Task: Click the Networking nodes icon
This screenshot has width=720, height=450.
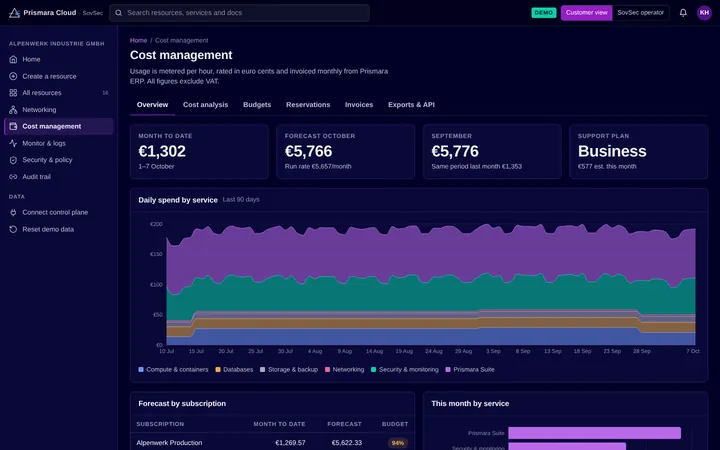Action: (x=13, y=110)
